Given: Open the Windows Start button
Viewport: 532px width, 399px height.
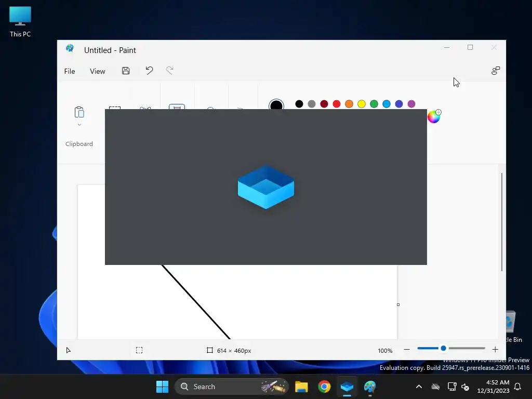Looking at the screenshot, I should 162,387.
